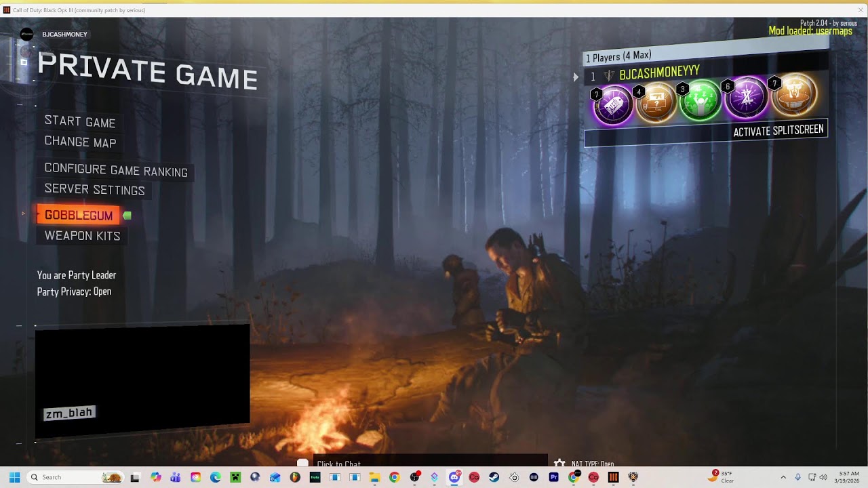Select the purple gobblegum with number 6
This screenshot has width=868, height=488.
pos(746,97)
